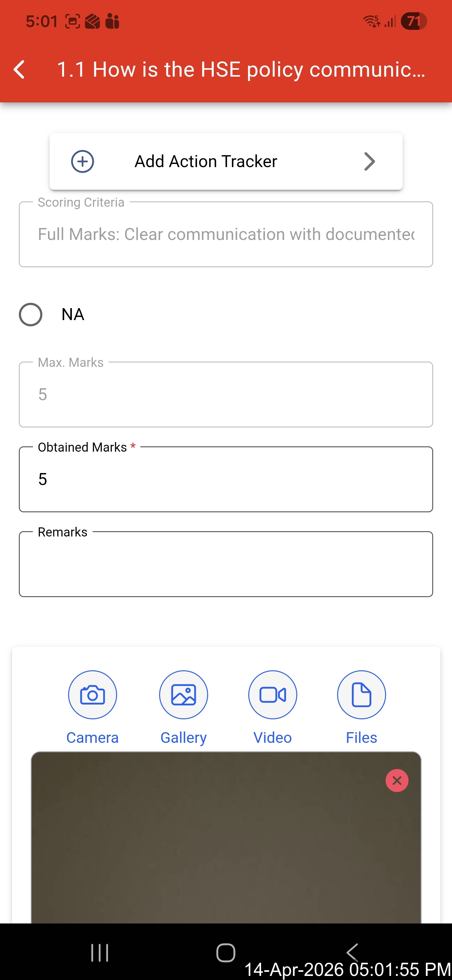452x980 pixels.
Task: Tap the Max. Marks field
Action: [226, 395]
